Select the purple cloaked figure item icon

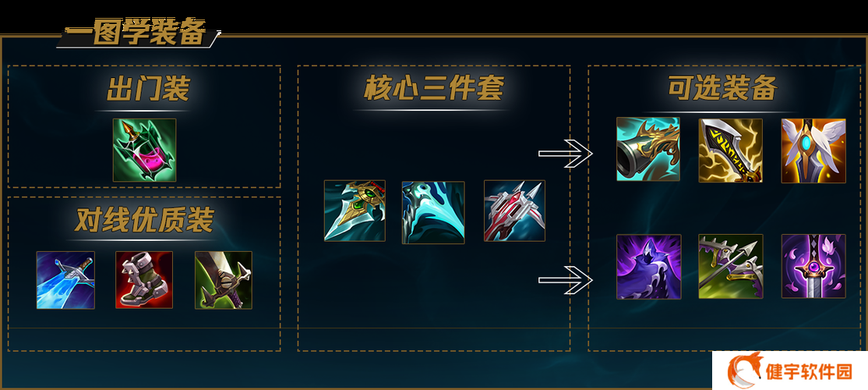click(x=649, y=267)
